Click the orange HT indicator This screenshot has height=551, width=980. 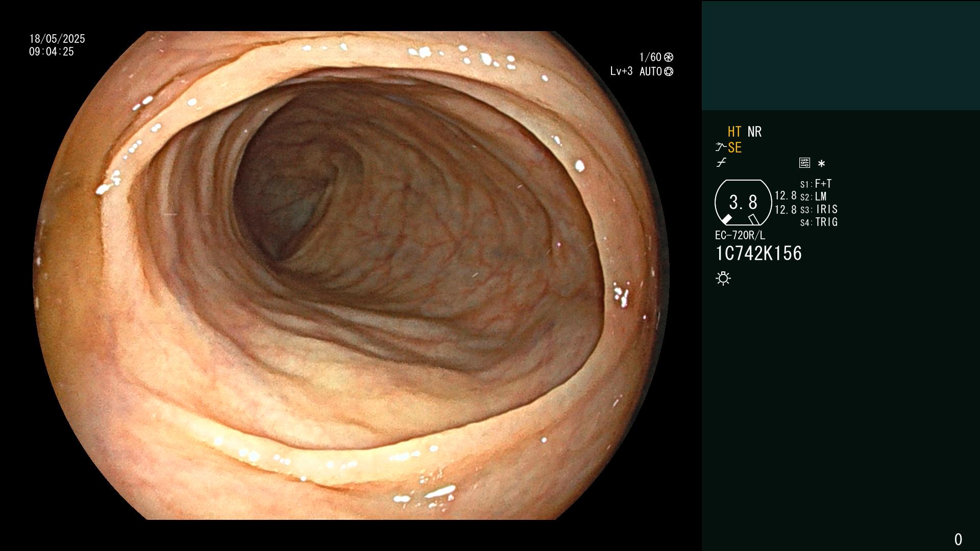(734, 132)
